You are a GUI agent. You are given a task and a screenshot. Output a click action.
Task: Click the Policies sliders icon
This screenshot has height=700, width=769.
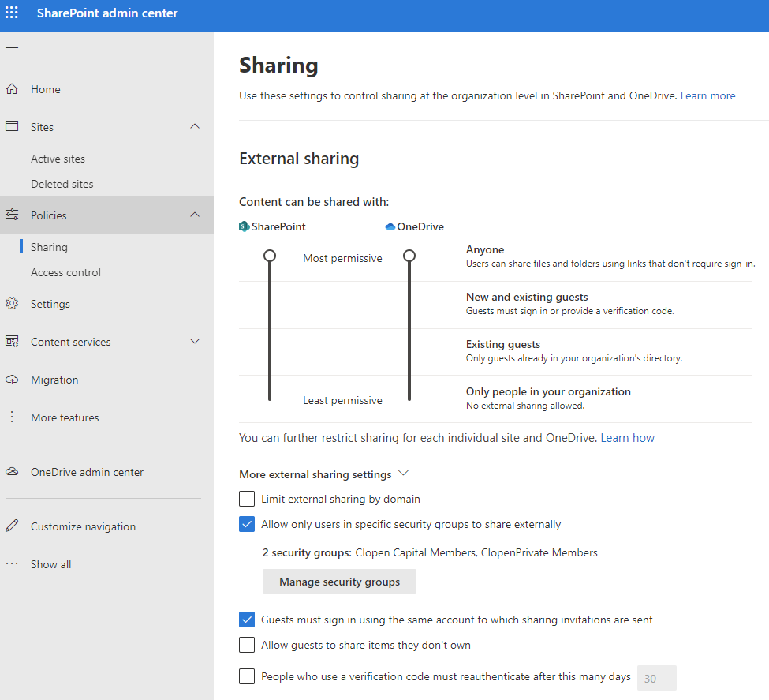pos(12,215)
